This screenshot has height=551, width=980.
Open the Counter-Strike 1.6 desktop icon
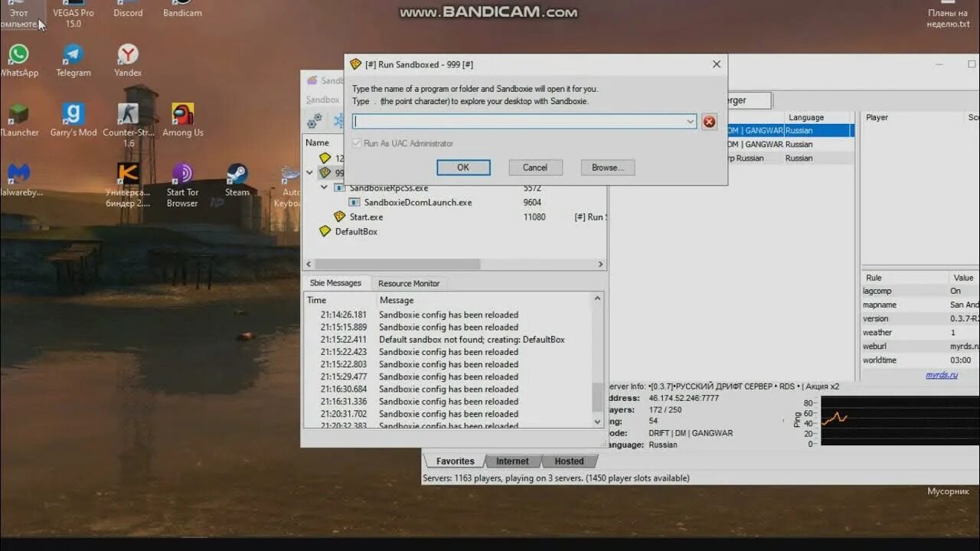click(128, 125)
